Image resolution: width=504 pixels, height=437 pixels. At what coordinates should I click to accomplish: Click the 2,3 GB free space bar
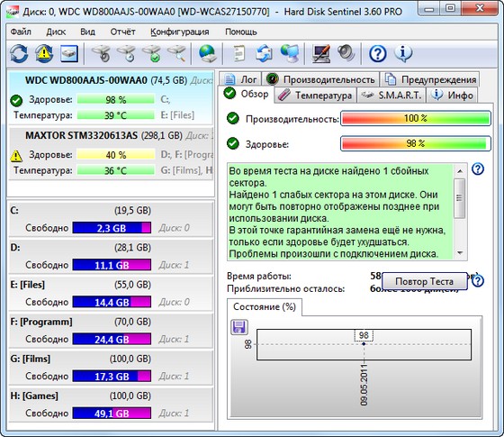coord(112,228)
